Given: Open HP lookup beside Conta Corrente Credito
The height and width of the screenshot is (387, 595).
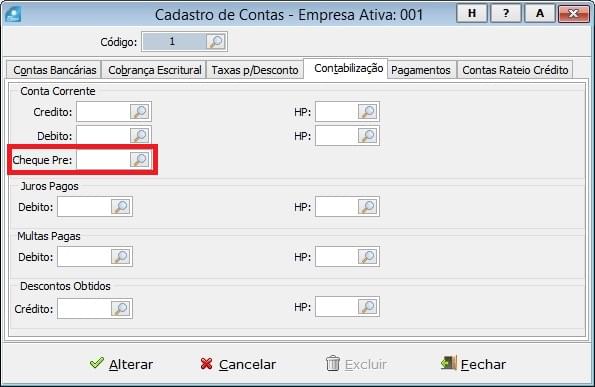Looking at the screenshot, I should coord(368,112).
